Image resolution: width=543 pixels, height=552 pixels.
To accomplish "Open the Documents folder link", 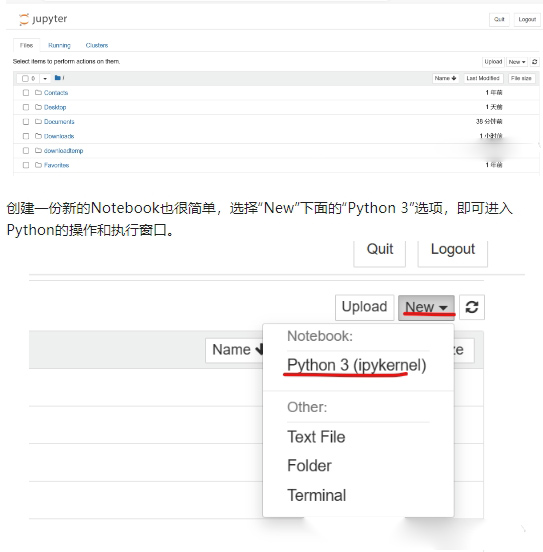I will [59, 121].
